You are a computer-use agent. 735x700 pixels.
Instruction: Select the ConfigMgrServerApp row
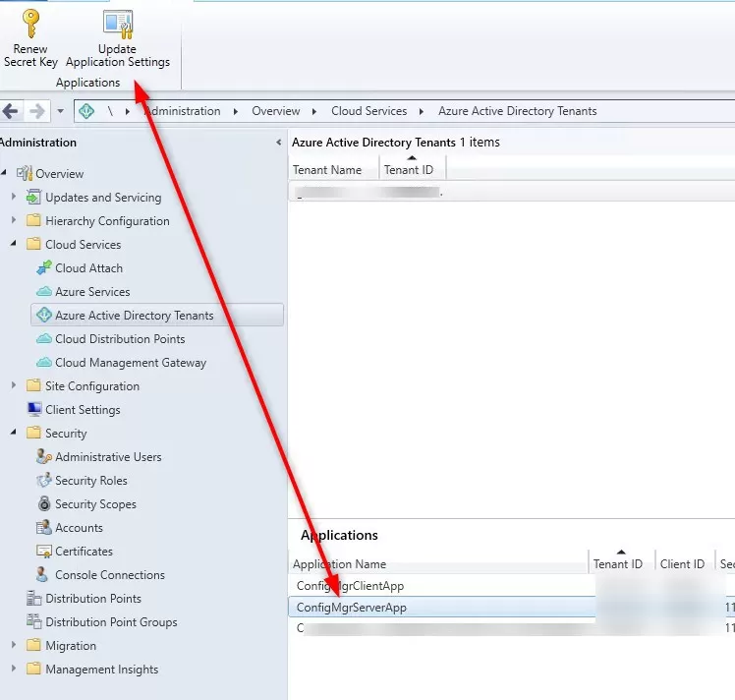tap(511, 608)
